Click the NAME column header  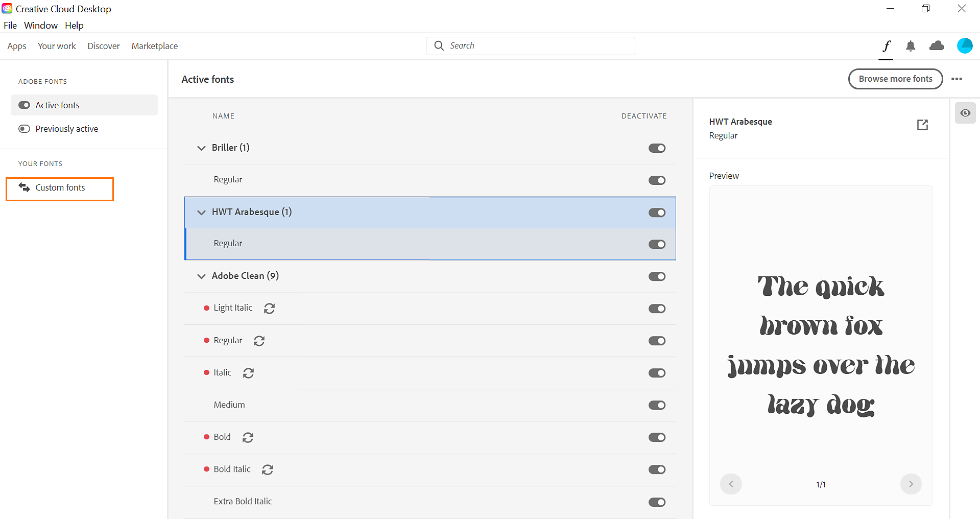click(x=223, y=116)
